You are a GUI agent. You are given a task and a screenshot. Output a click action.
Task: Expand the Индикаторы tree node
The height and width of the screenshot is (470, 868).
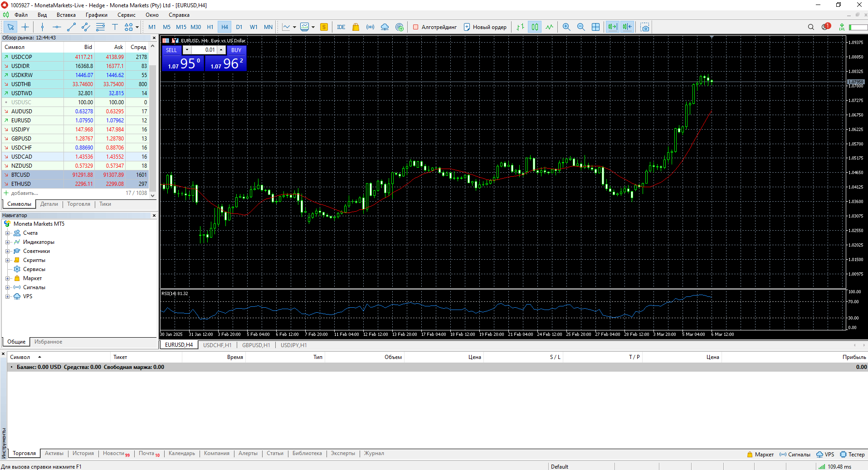[7, 242]
